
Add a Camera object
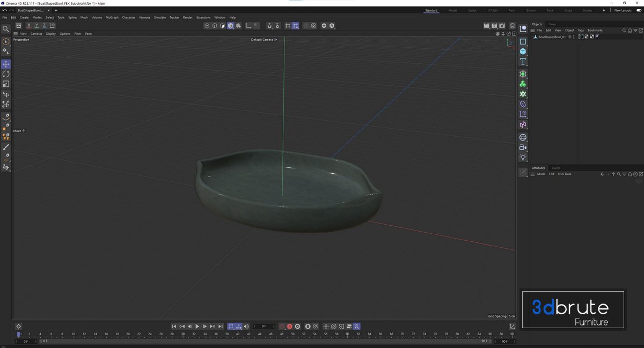click(x=523, y=147)
